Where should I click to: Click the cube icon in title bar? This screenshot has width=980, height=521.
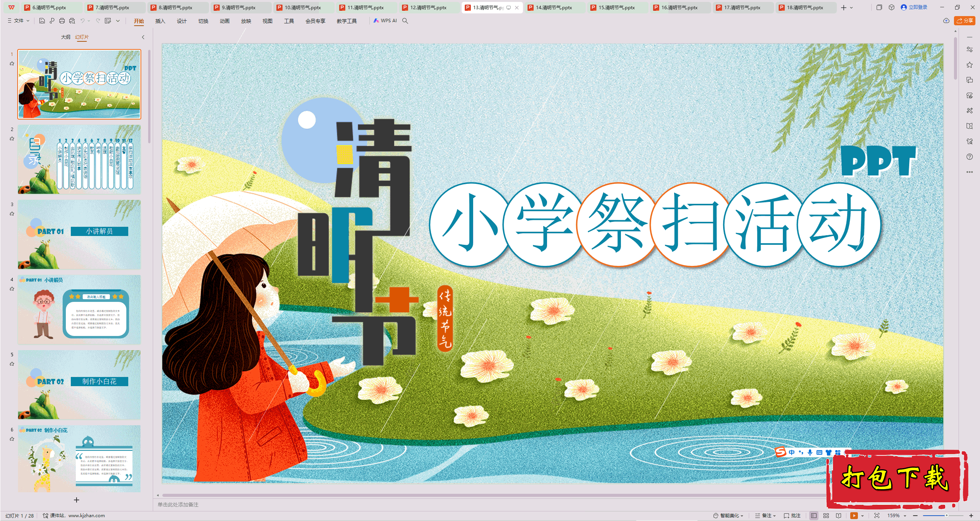click(x=892, y=7)
